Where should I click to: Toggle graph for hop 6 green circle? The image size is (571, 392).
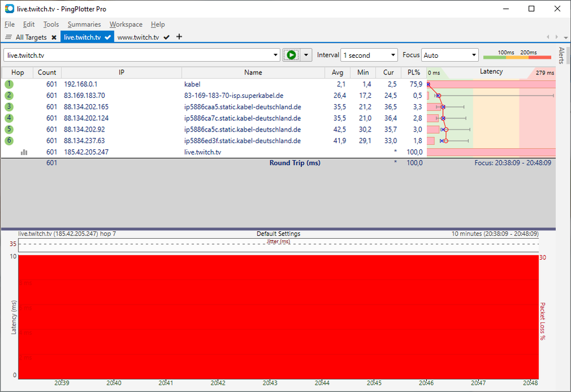click(9, 141)
